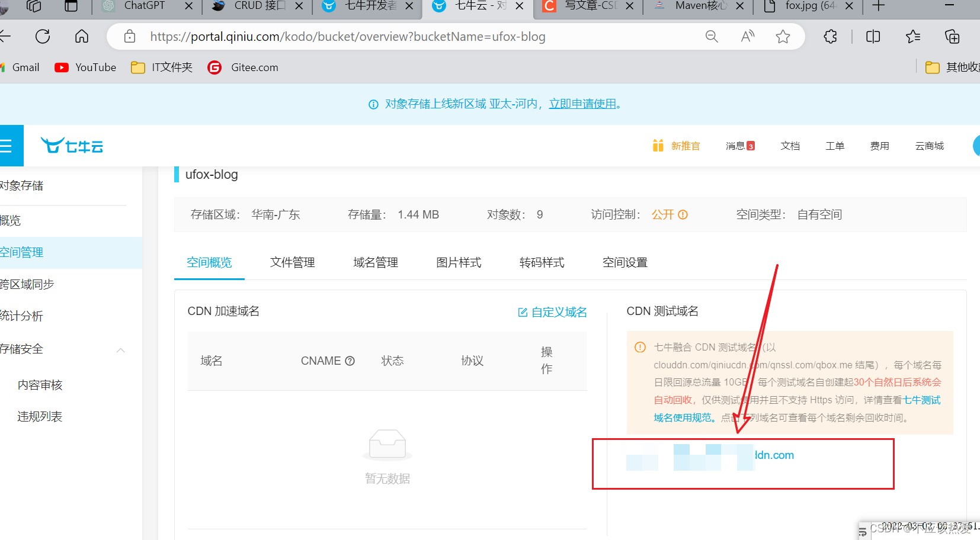Click the ufox-blog bucket title
The image size is (980, 540).
point(212,175)
